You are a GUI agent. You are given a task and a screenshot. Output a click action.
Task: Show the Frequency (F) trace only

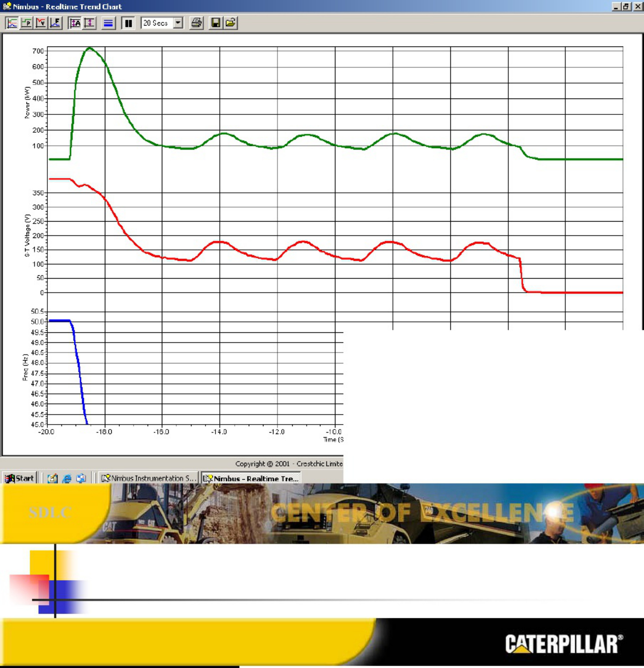(56, 23)
